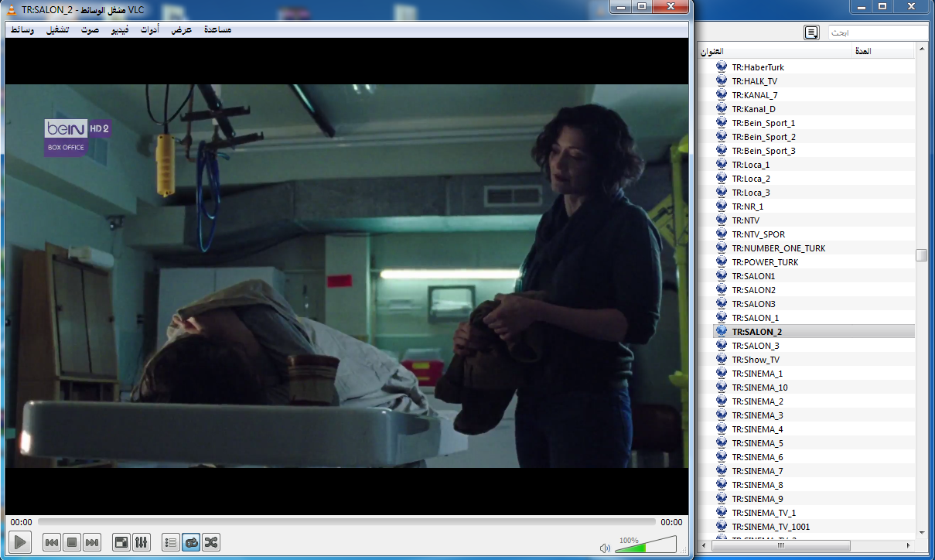Open the وسائط (Media) menu
The image size is (935, 560).
(x=21, y=29)
